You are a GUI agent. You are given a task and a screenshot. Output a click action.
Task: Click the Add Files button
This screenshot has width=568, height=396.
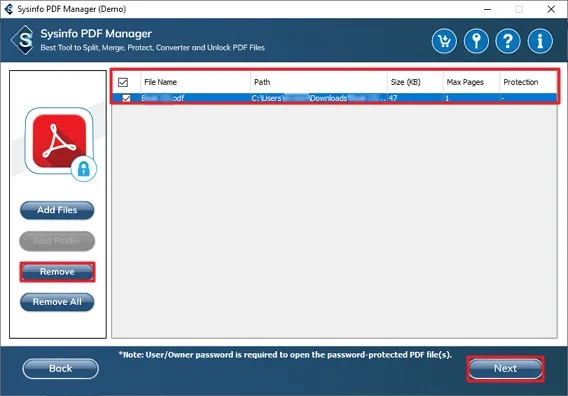[x=57, y=210]
